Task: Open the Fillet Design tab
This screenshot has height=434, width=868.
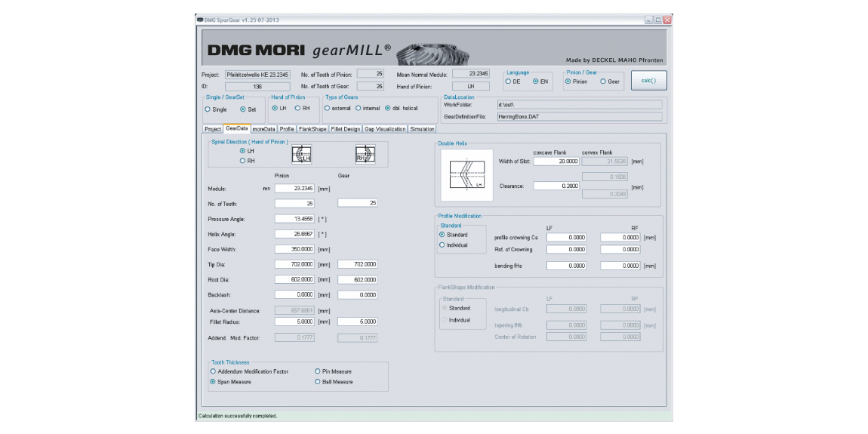Action: pos(346,129)
